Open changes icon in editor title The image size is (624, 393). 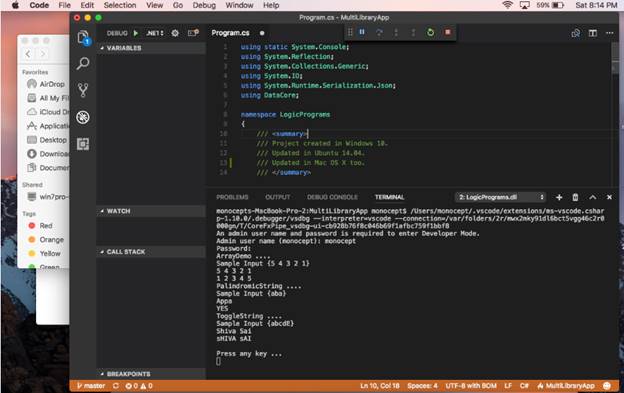pyautogui.click(x=575, y=33)
